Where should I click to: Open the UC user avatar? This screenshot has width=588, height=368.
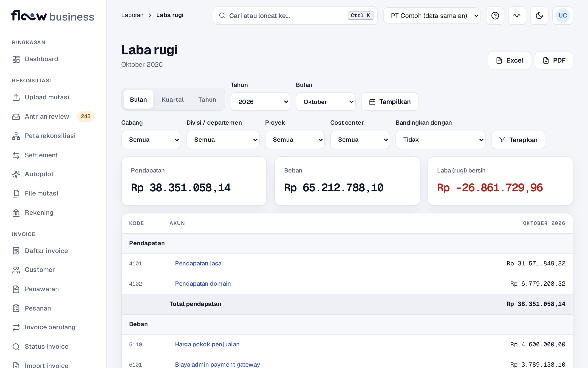point(563,16)
